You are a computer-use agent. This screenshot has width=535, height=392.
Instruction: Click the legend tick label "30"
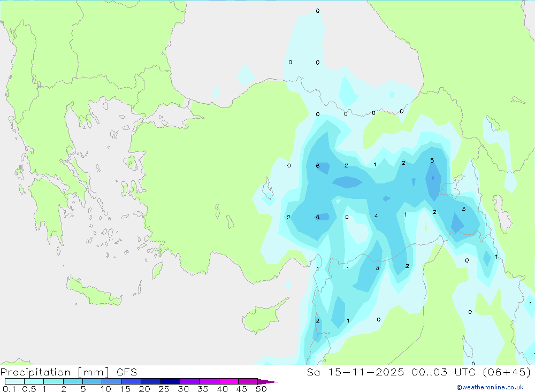click(184, 389)
